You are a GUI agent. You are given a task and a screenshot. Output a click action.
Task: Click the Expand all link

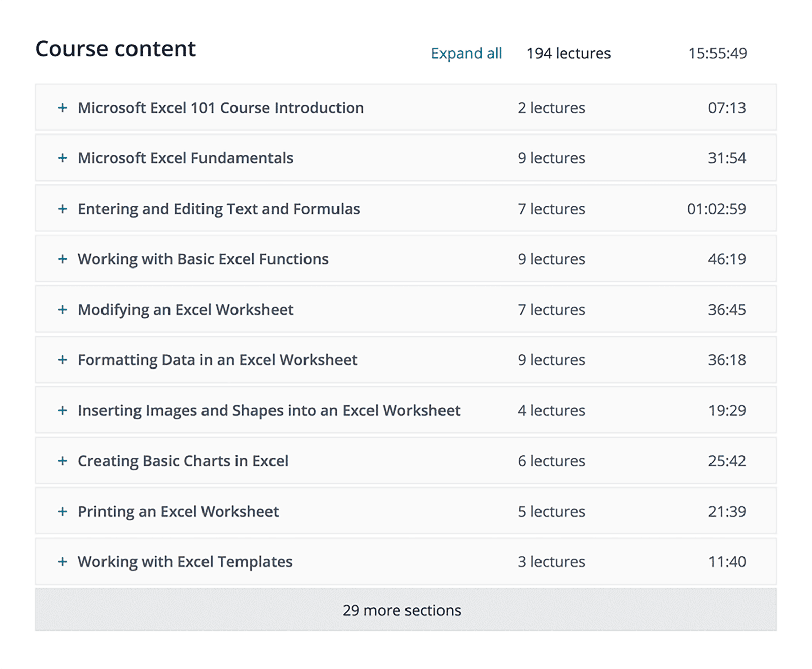click(466, 53)
